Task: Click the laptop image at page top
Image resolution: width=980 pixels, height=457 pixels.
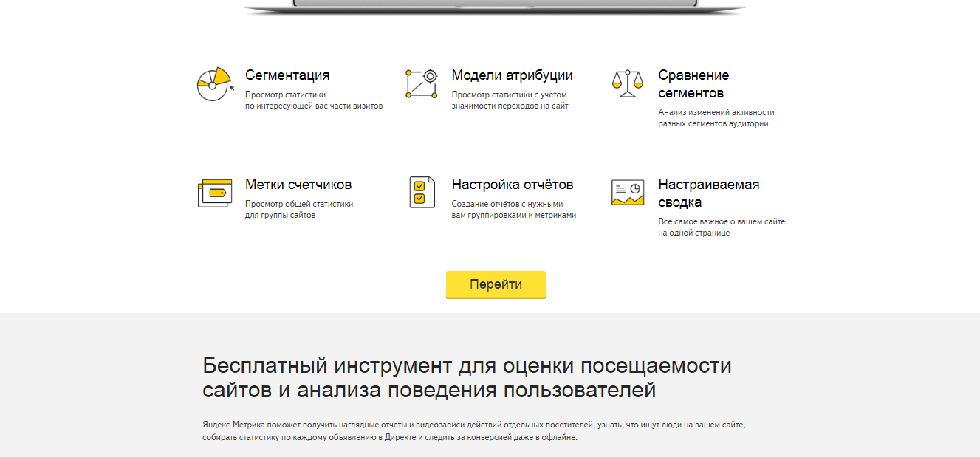Action: point(494,6)
